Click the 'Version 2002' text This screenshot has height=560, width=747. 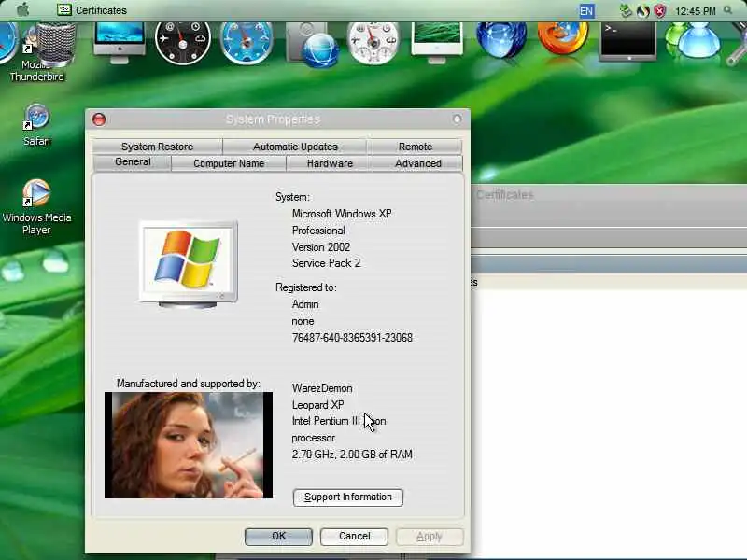click(x=320, y=247)
